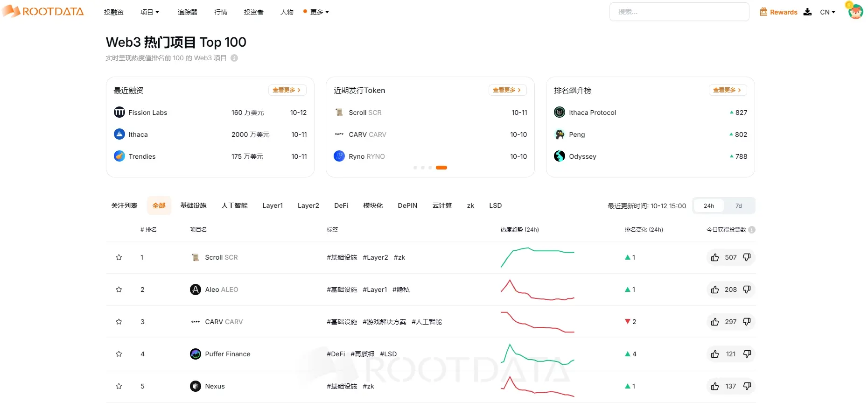Toggle watchlist star for CARV
Viewport: 868px width, 403px height.
(119, 322)
